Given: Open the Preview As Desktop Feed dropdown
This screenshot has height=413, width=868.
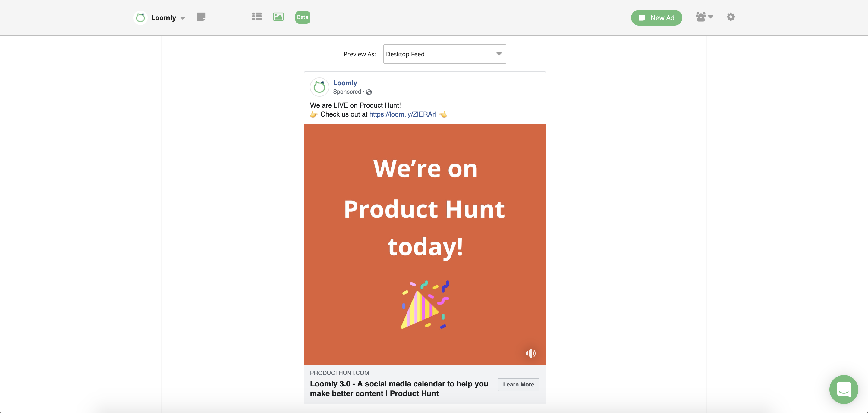Looking at the screenshot, I should (x=444, y=54).
